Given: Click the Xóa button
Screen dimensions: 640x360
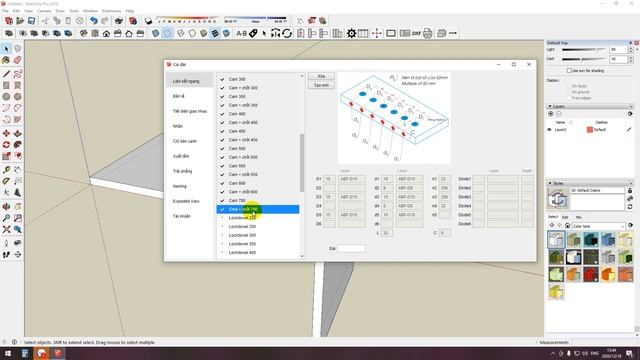Looking at the screenshot, I should (321, 76).
